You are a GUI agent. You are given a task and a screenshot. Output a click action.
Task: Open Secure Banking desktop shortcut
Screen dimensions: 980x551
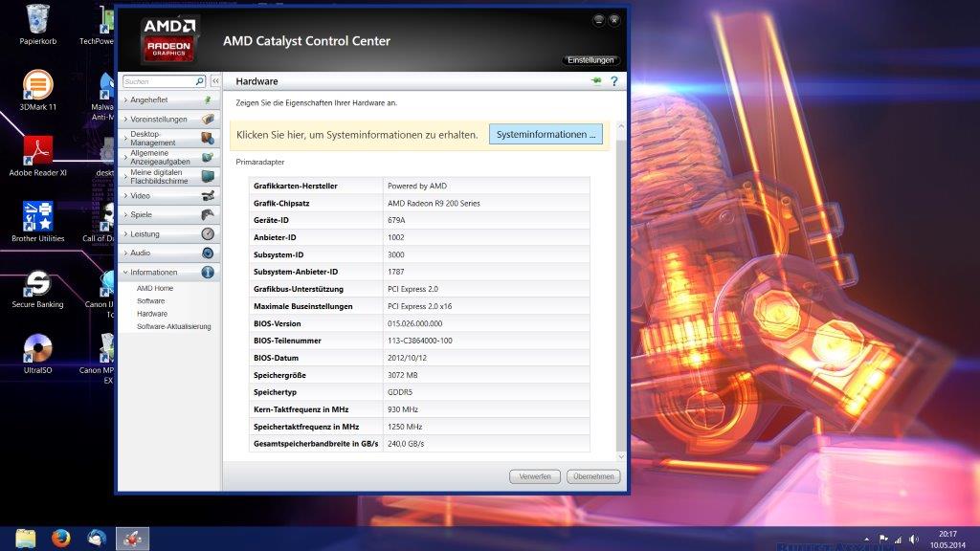coord(37,288)
